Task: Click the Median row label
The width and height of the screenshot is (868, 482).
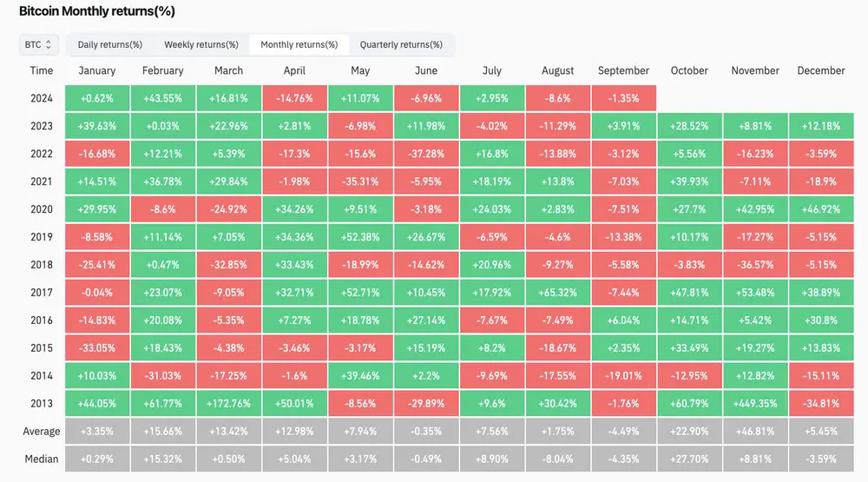Action: [41, 459]
